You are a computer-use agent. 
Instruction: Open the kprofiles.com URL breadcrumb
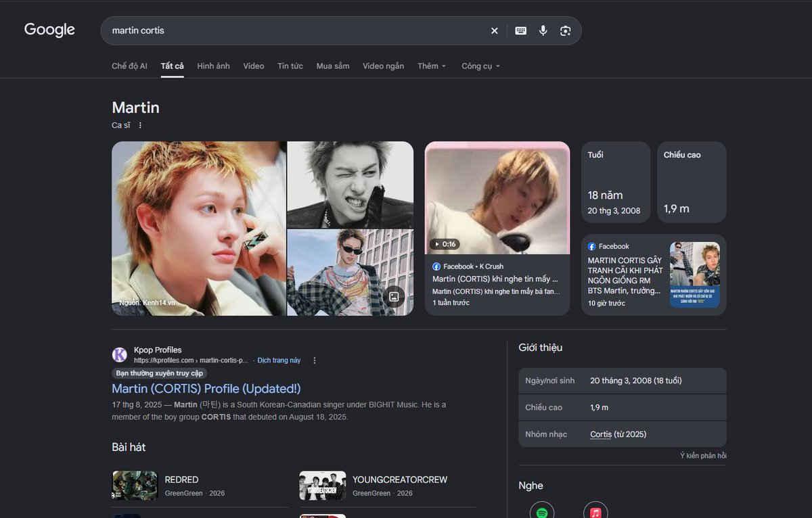tap(191, 360)
